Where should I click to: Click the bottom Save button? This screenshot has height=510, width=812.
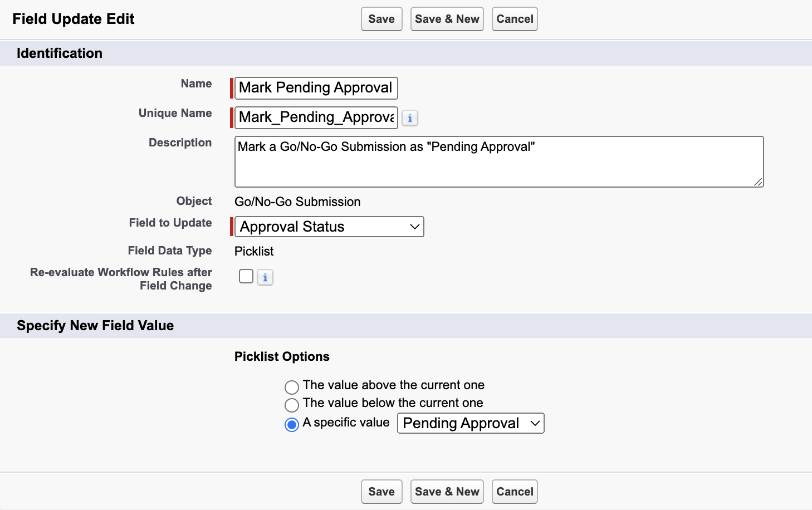pyautogui.click(x=381, y=492)
